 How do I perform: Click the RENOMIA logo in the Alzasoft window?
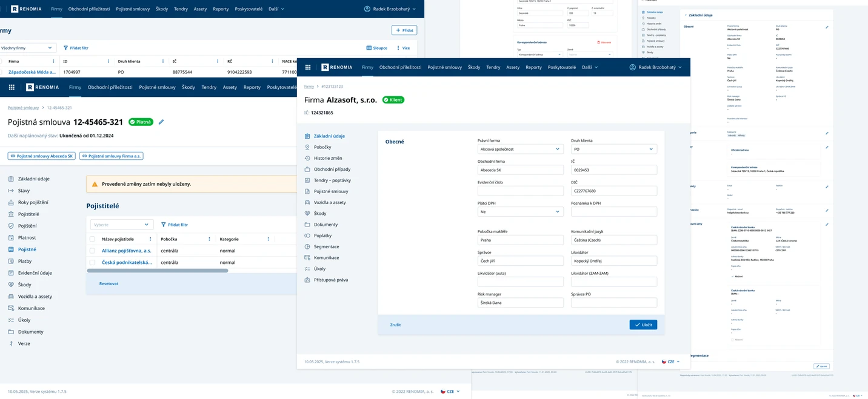point(338,67)
